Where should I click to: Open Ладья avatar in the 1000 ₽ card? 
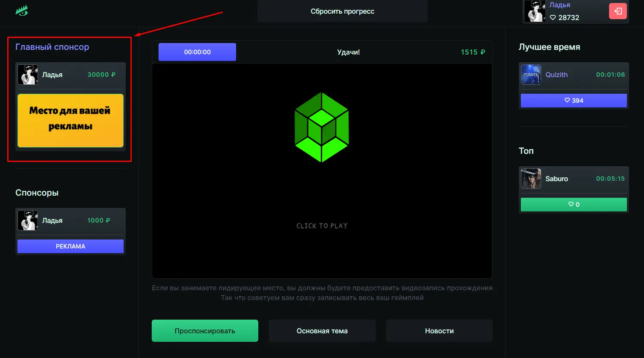click(28, 220)
